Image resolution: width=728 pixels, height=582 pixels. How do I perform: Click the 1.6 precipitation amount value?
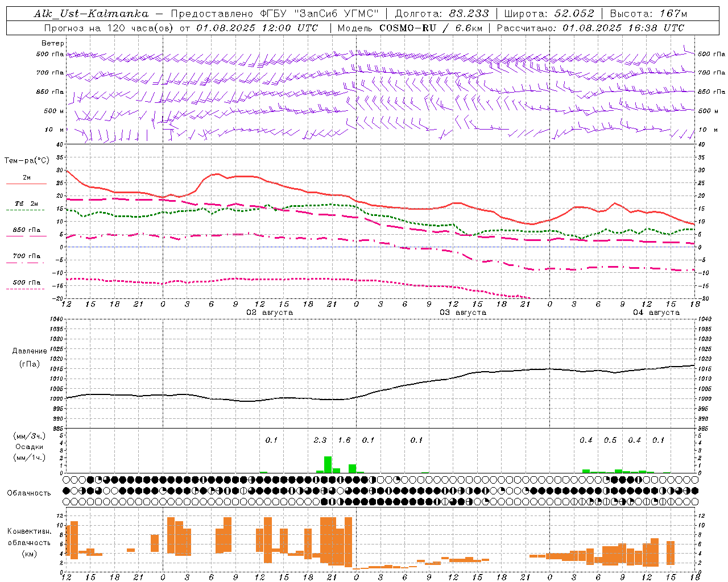344,440
